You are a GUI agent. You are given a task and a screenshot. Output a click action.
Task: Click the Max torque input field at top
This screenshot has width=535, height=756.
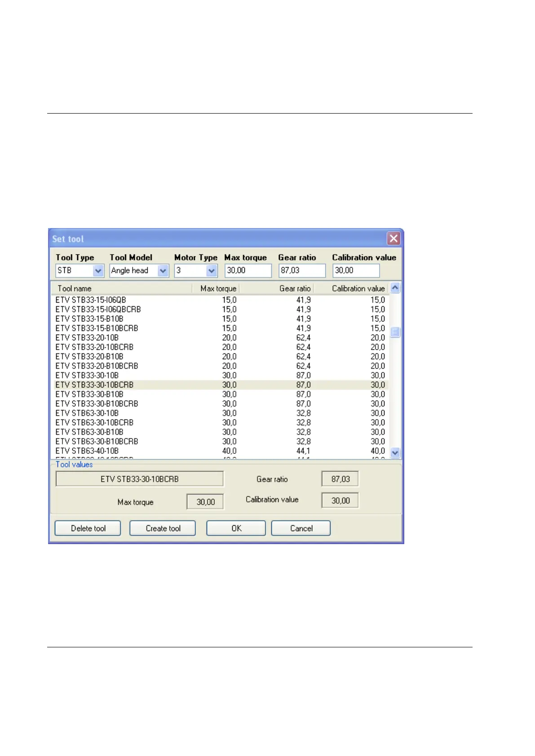(x=248, y=271)
